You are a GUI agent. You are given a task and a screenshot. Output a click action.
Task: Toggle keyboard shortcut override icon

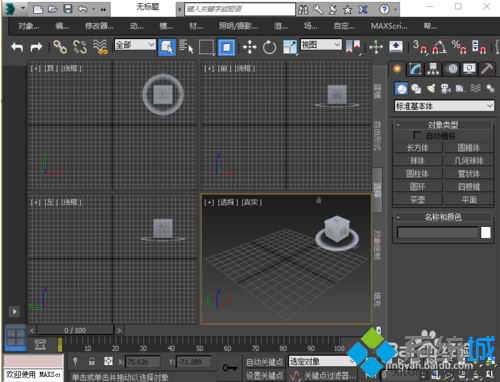[396, 47]
